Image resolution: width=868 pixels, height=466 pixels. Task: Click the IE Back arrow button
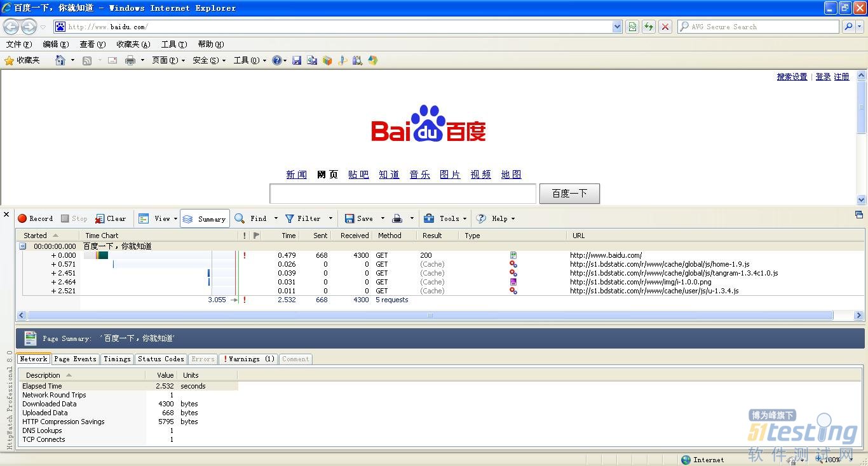click(x=11, y=27)
